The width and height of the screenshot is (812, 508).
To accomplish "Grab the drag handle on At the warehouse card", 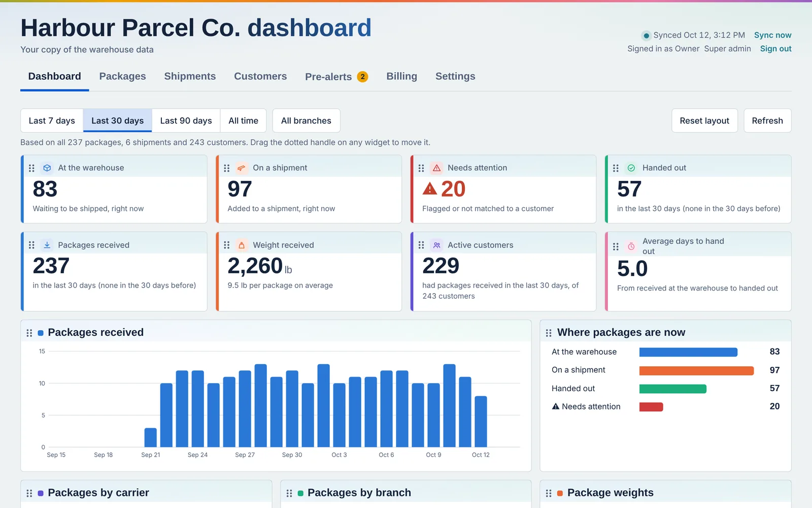I will (31, 168).
